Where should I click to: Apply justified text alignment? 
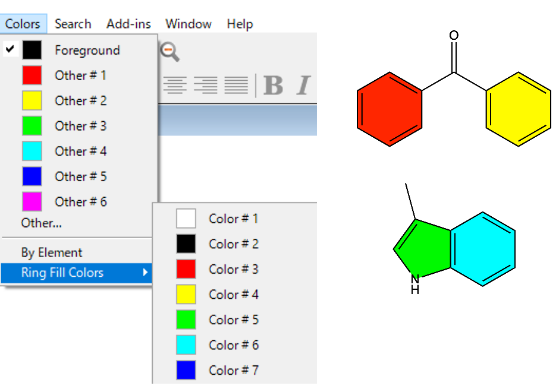click(x=236, y=85)
